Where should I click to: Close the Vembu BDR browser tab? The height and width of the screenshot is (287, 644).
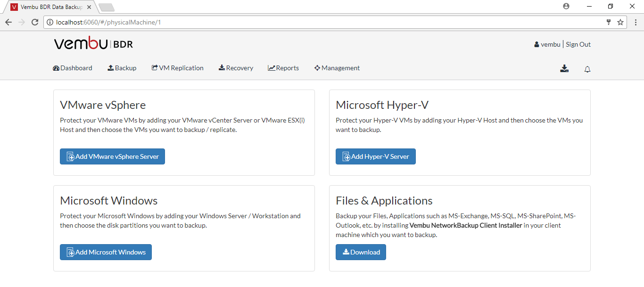click(89, 7)
